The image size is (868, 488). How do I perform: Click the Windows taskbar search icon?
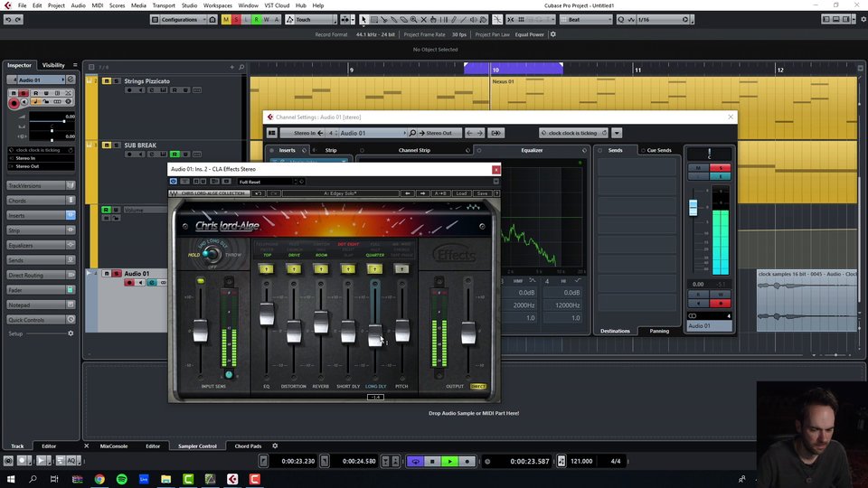[33, 479]
